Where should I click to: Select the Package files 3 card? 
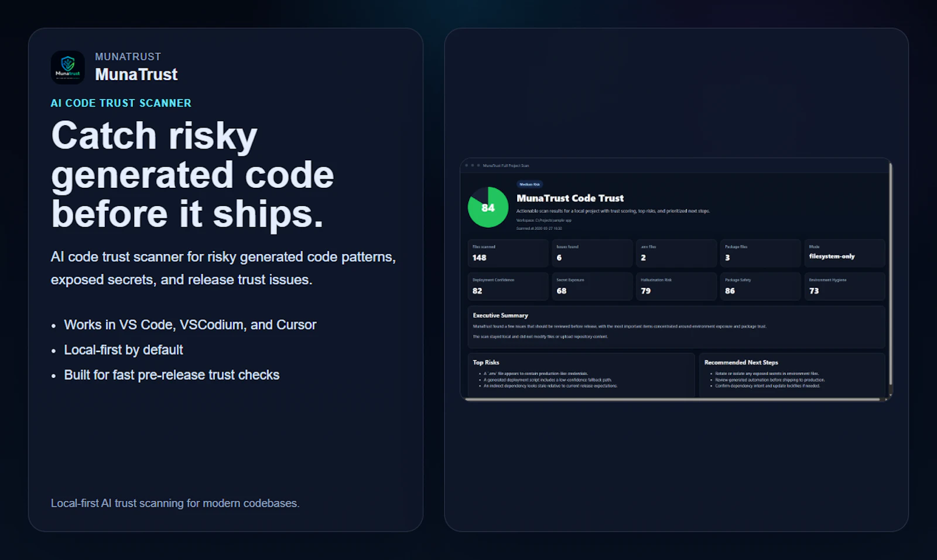[x=761, y=253]
